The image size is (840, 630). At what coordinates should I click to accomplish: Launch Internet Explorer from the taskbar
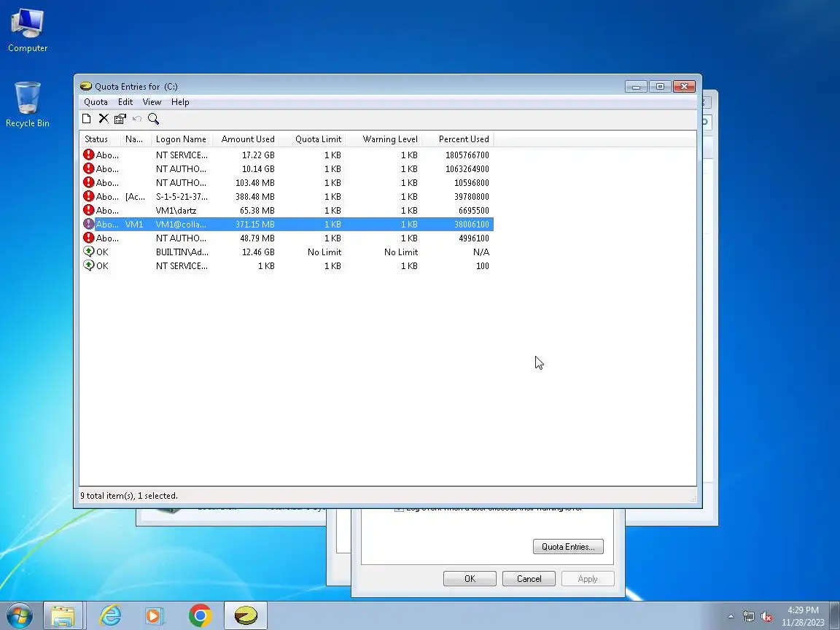coord(110,615)
